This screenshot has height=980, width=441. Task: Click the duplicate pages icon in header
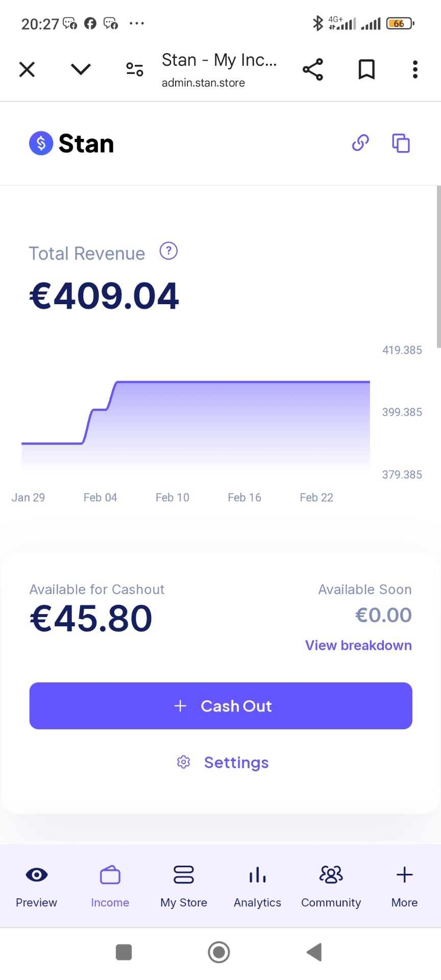coord(401,143)
